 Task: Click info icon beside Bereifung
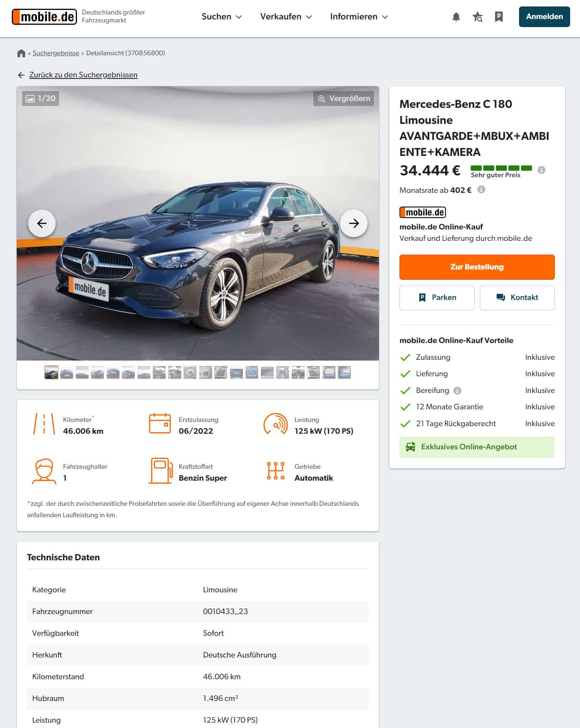click(457, 391)
